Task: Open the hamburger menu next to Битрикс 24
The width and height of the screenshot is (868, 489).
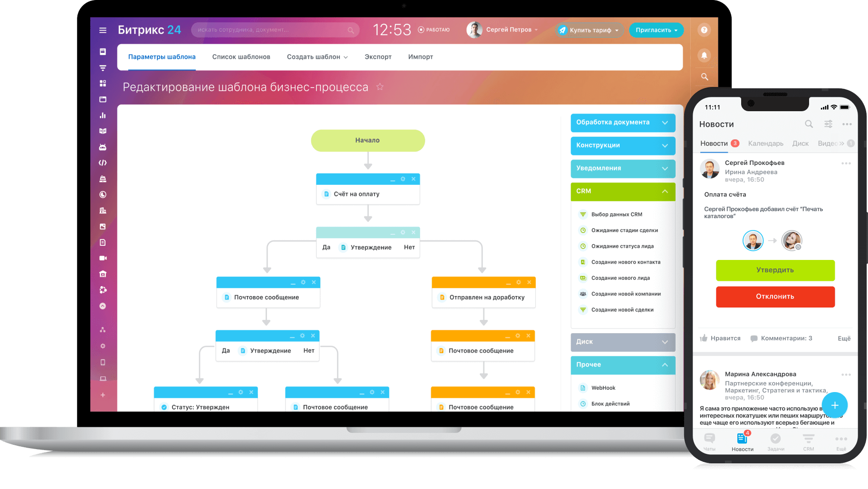Action: click(x=103, y=30)
